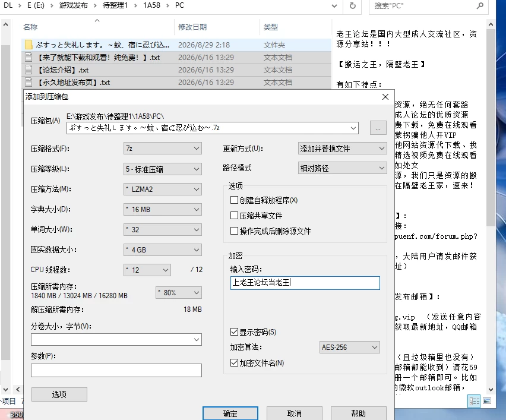Open archive name combo box dropdown
The width and height of the screenshot is (506, 420).
tap(353, 128)
